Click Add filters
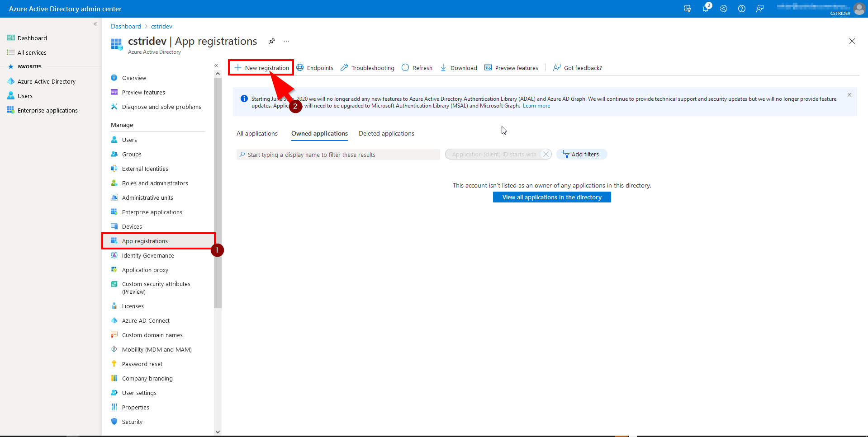868x437 pixels. pos(582,154)
